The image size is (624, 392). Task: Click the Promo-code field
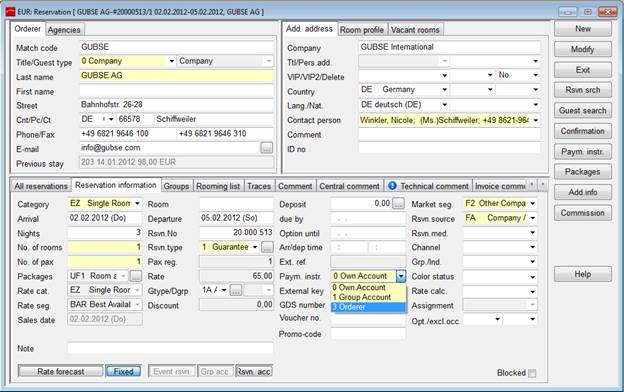[x=368, y=333]
